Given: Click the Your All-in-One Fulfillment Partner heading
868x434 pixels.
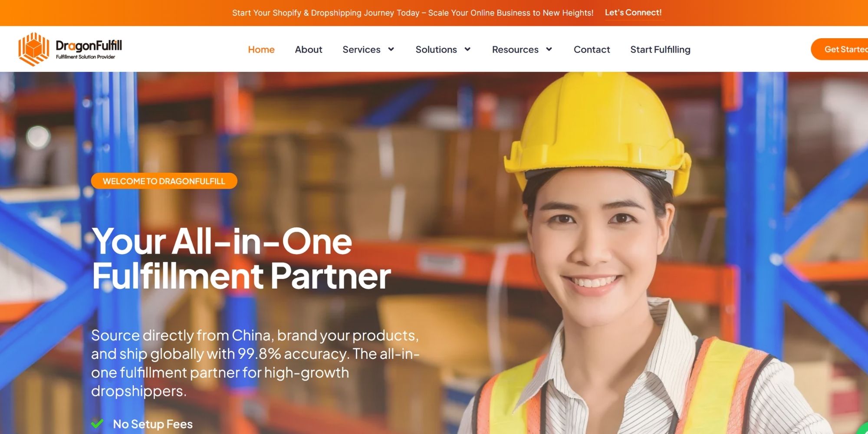Looking at the screenshot, I should [x=241, y=259].
